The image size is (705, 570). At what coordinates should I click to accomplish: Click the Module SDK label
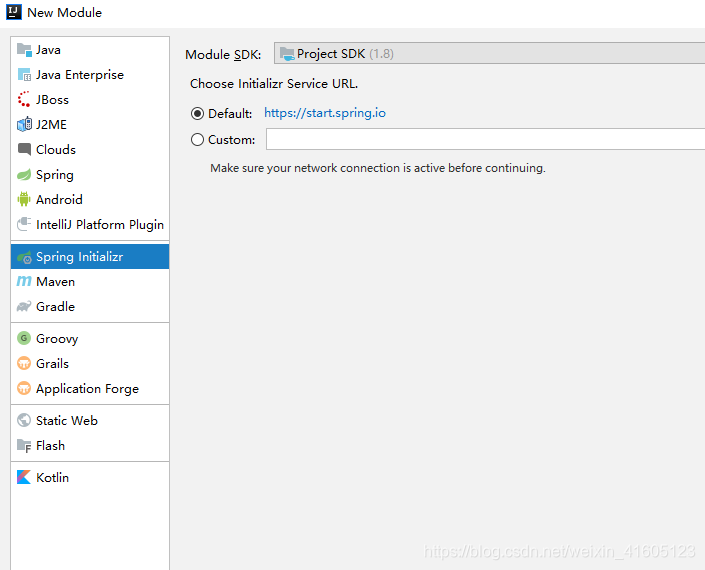point(223,54)
